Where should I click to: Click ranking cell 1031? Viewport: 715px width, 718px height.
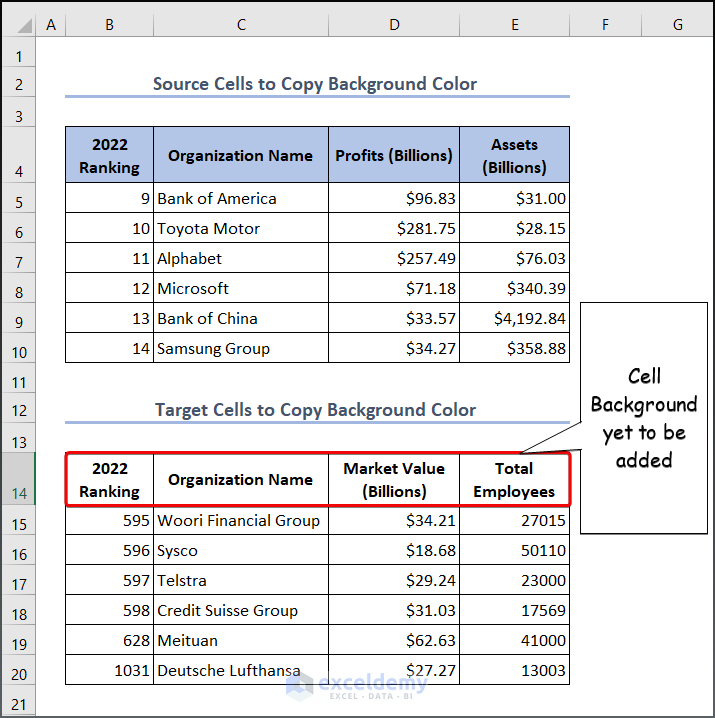point(109,670)
